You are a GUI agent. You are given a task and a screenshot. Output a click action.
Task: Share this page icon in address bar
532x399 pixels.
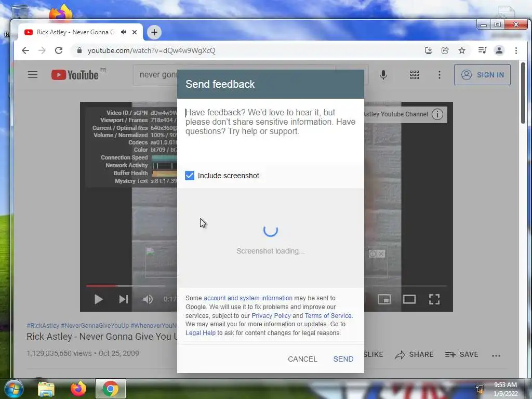point(445,50)
